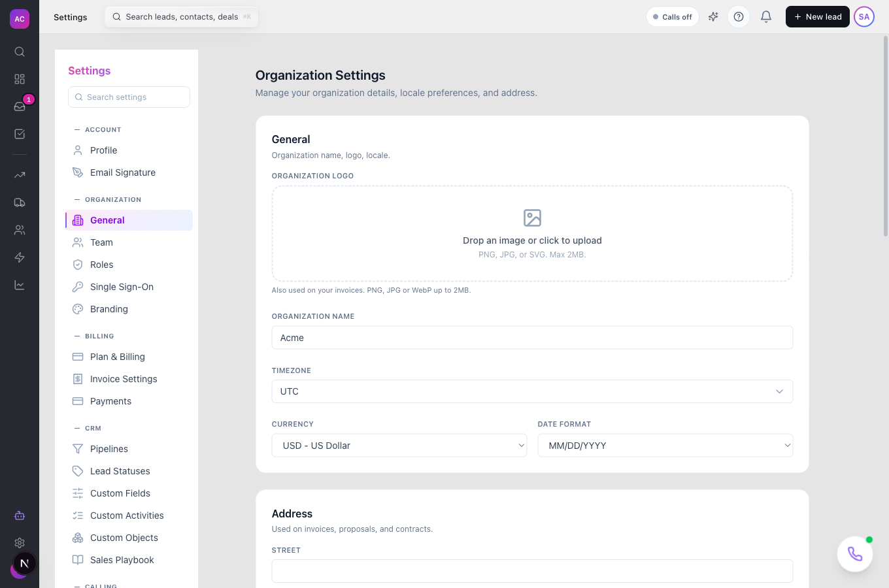This screenshot has width=889, height=588.
Task: Open Email Signature settings
Action: point(129,172)
